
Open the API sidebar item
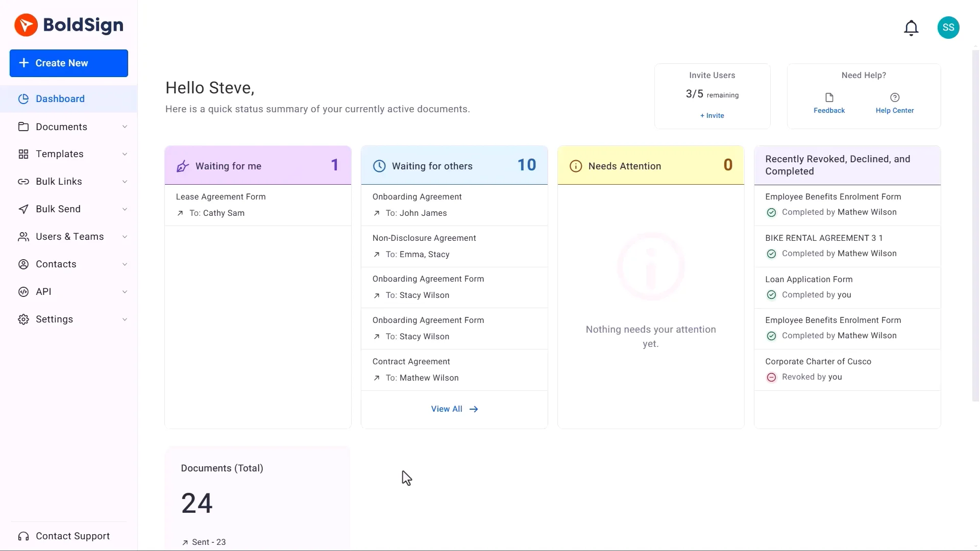coord(43,292)
